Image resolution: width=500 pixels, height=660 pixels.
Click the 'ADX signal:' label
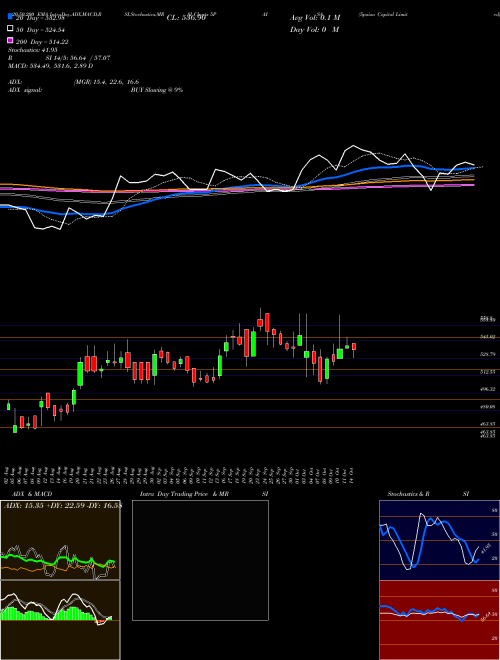[x=25, y=90]
